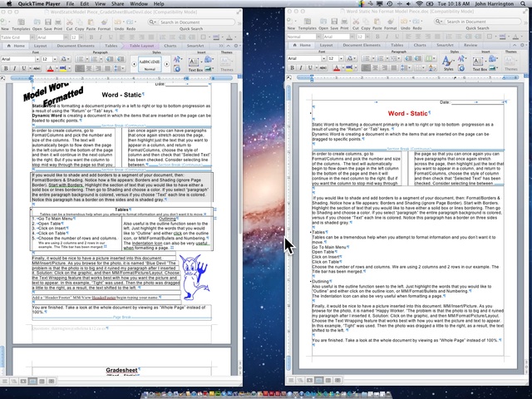The width and height of the screenshot is (532, 399).
Task: Click sort icon in No Format window Paragraph group
Action: 431,67
